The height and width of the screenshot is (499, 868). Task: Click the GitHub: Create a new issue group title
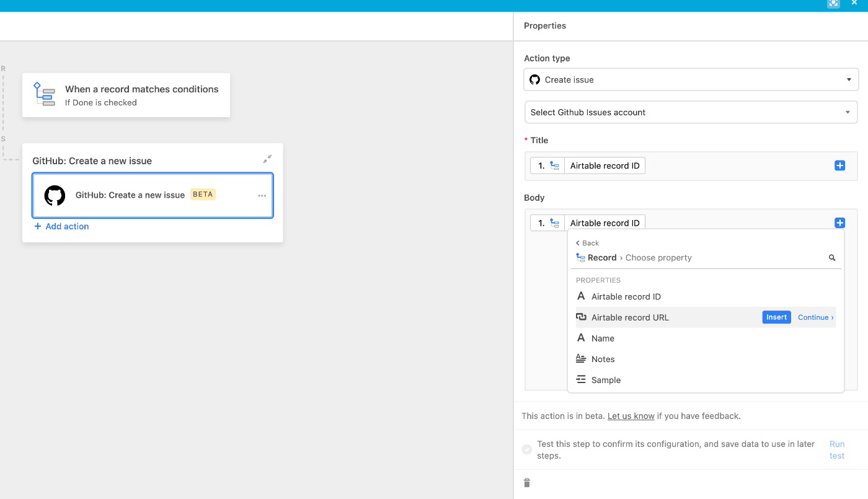(x=92, y=161)
